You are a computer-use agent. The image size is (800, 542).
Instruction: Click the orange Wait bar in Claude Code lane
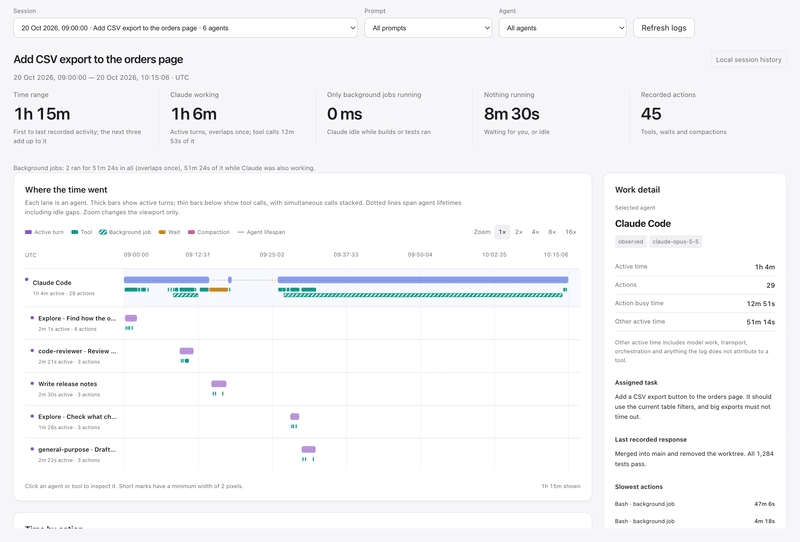[218, 289]
